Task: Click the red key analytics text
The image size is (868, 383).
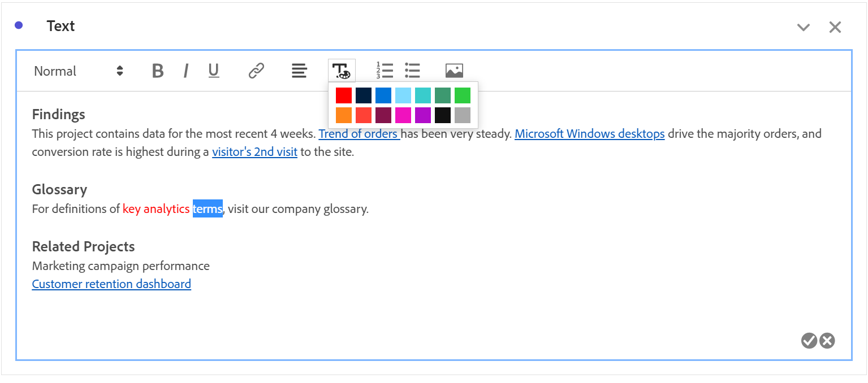Action: 156,209
